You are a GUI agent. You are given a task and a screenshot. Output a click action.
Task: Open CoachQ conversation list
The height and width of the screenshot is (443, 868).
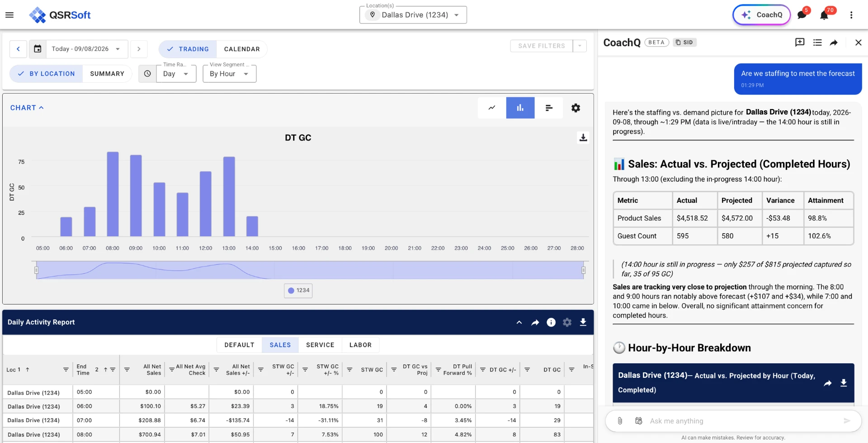(x=817, y=43)
